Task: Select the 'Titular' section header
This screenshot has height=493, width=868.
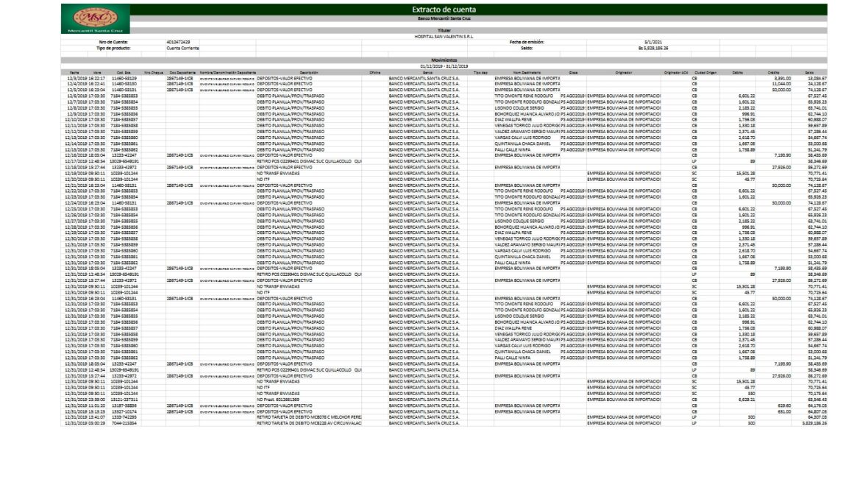Action: [444, 30]
